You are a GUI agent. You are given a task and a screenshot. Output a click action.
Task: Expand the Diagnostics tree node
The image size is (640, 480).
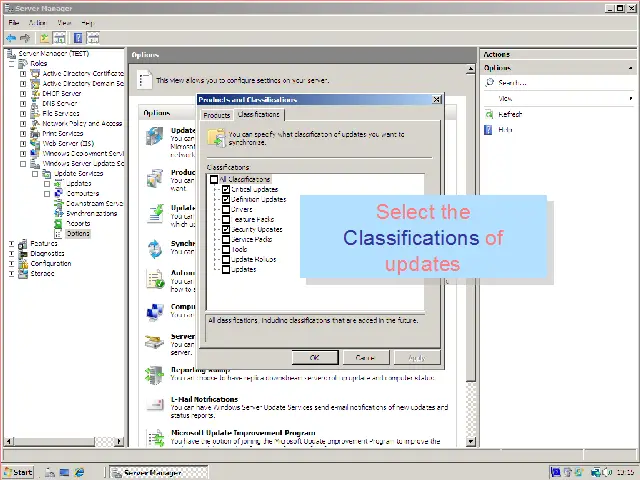tap(11, 253)
